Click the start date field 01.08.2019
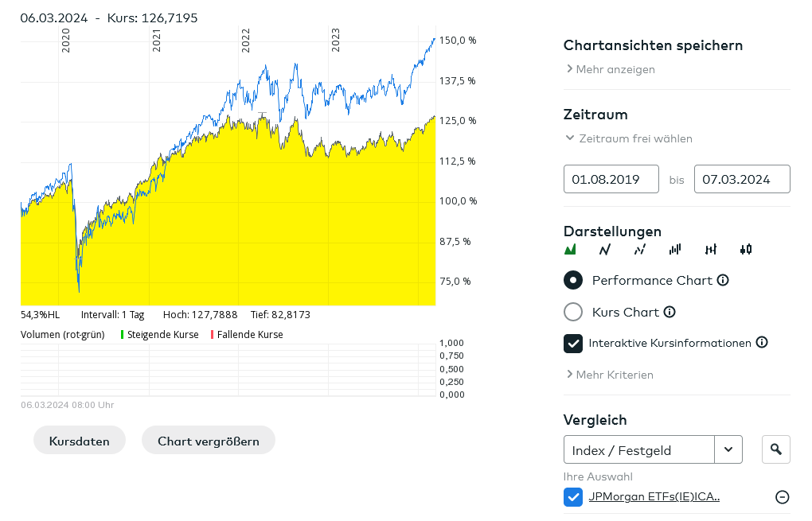This screenshot has height=521, width=812. click(611, 179)
